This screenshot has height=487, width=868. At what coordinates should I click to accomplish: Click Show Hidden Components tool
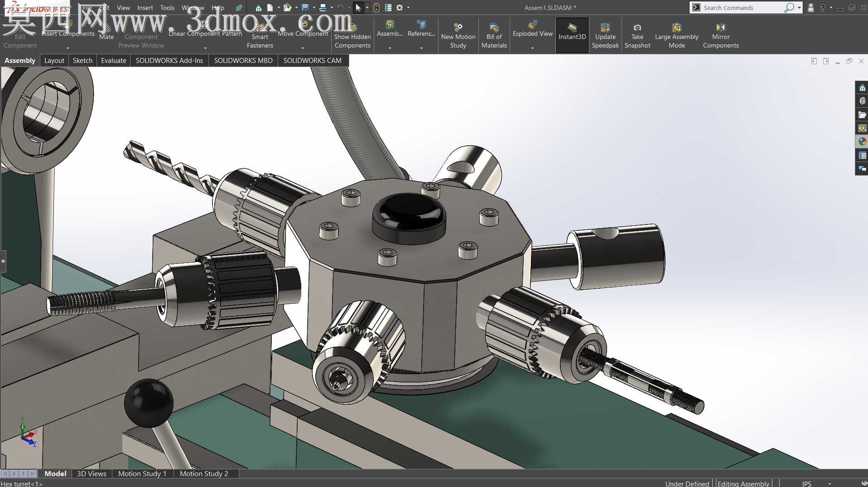[x=352, y=35]
